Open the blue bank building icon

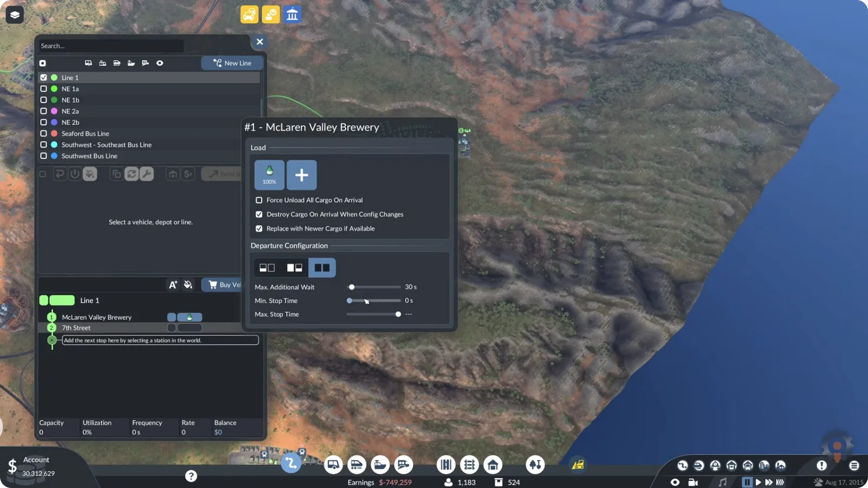pos(292,14)
